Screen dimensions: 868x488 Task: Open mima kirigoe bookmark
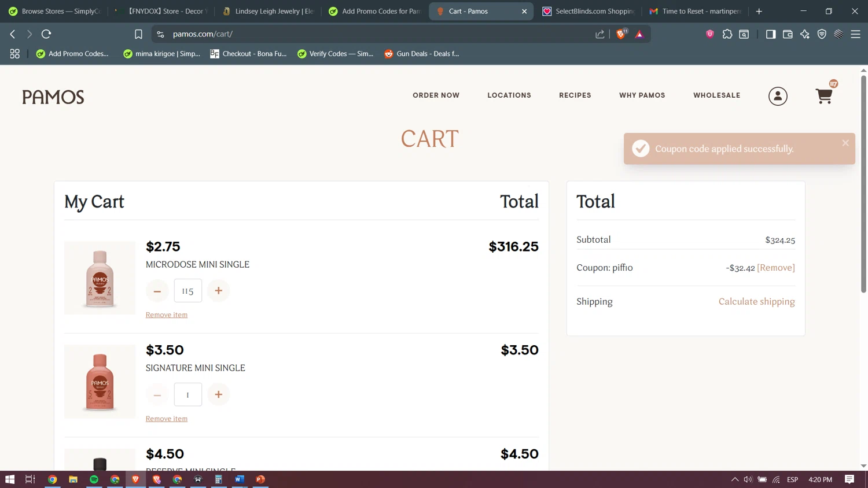pyautogui.click(x=162, y=54)
